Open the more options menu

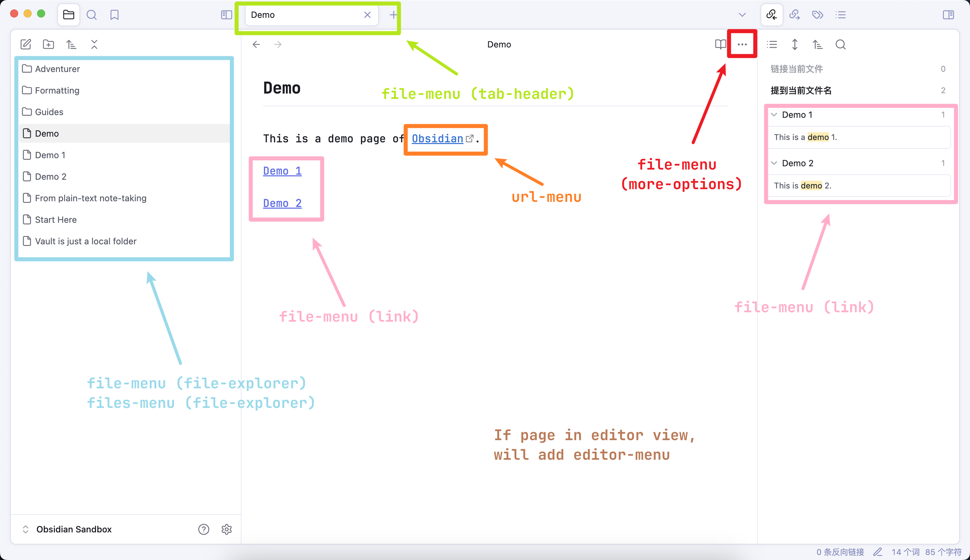tap(742, 44)
